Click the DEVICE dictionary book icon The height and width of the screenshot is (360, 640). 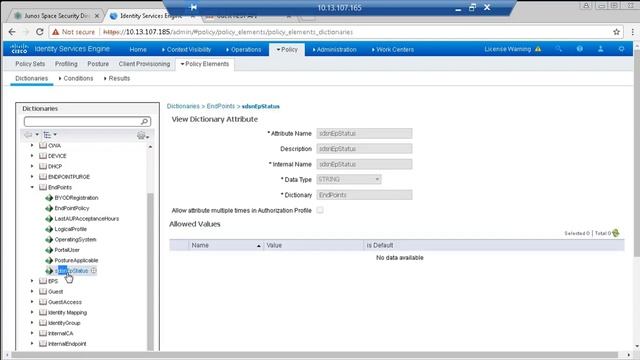[43, 156]
